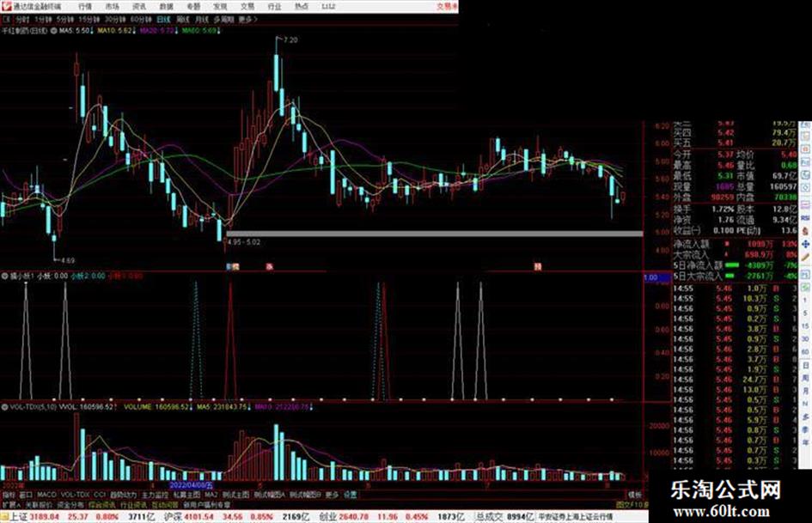
Task: Open the 发现 menu
Action: pos(220,6)
